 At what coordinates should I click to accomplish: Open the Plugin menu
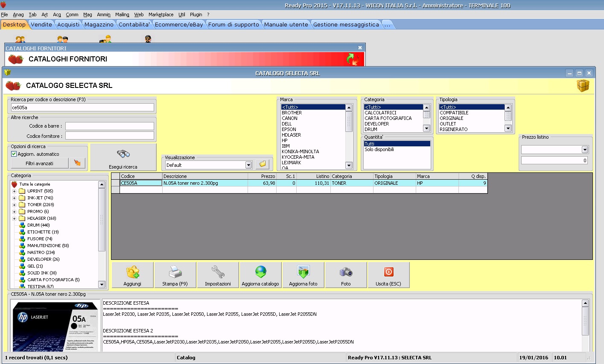[x=196, y=15]
